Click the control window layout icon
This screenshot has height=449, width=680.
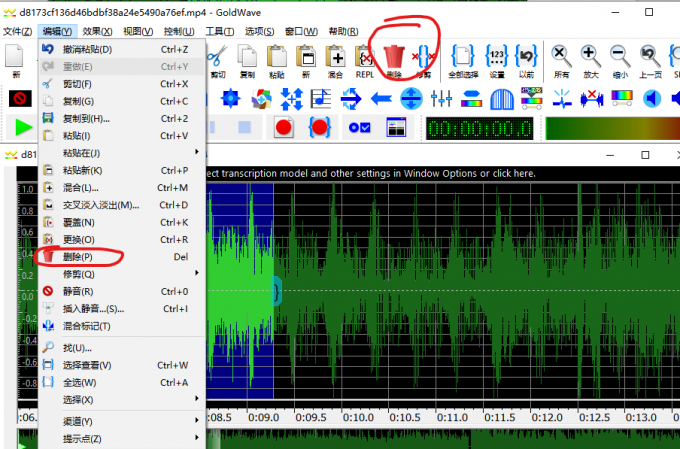pyautogui.click(x=396, y=128)
